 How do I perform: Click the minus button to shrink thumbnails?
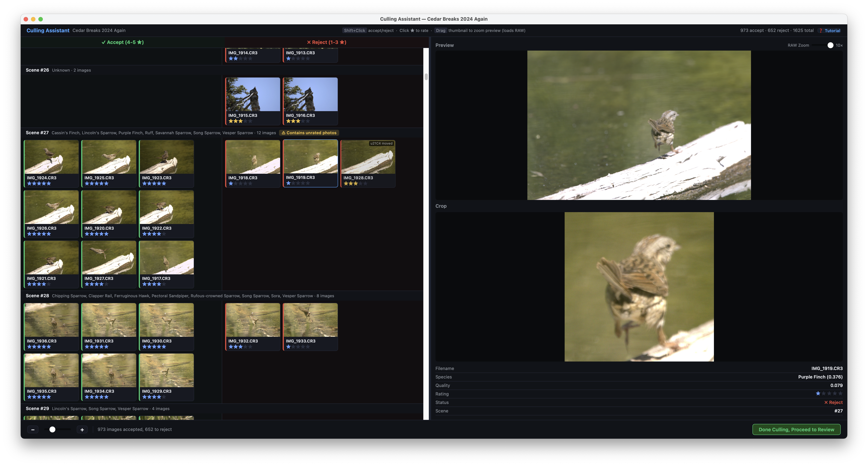coord(33,429)
